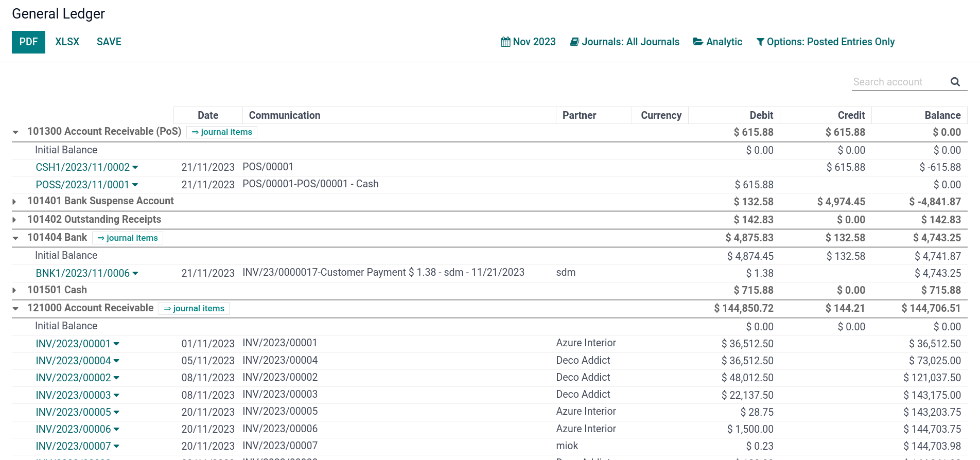This screenshot has height=460, width=980.
Task: Collapse the 101404 Bank section
Action: (15, 238)
